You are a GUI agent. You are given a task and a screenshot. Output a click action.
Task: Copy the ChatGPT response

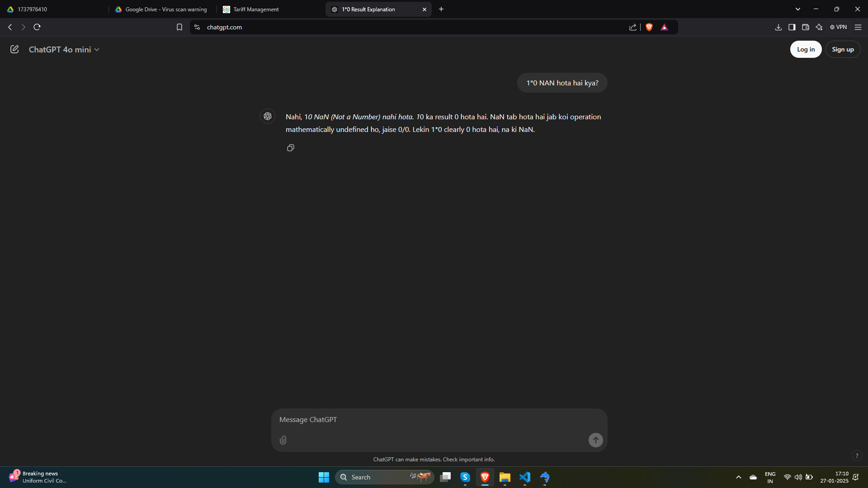point(291,148)
